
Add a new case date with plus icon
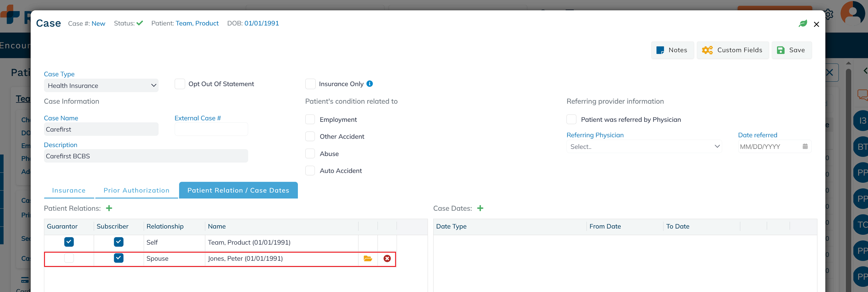tap(480, 208)
